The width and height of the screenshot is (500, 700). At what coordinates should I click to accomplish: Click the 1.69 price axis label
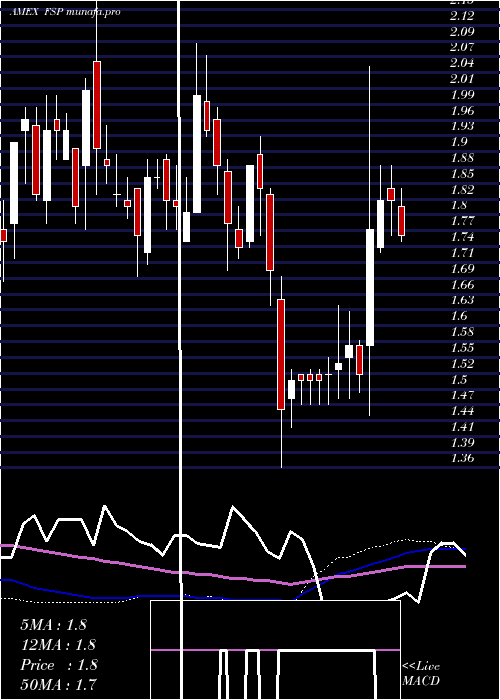pyautogui.click(x=462, y=269)
